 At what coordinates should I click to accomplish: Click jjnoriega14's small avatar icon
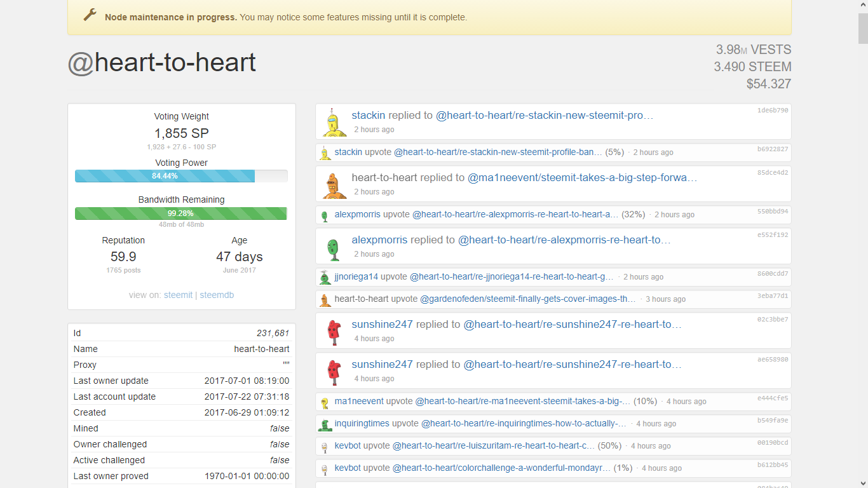(323, 276)
